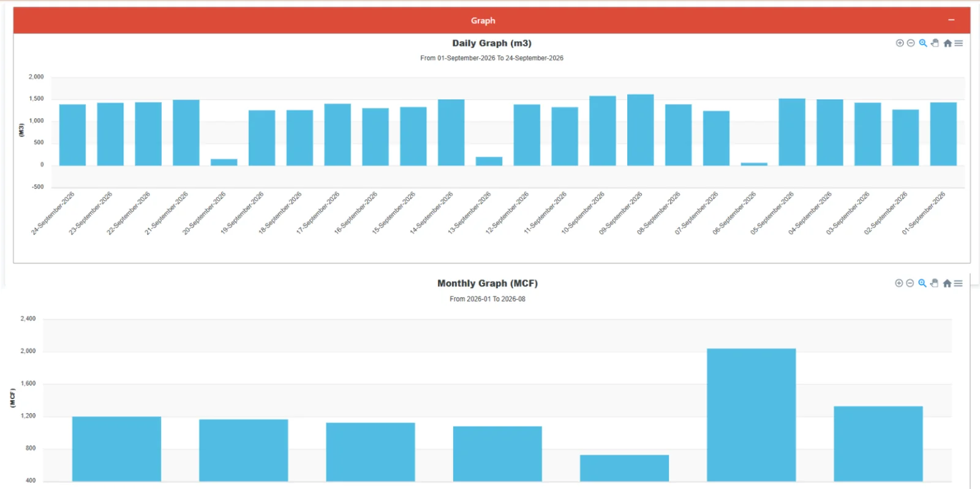Activate selection zoom on Monthly Graph
The height and width of the screenshot is (489, 980).
(922, 283)
